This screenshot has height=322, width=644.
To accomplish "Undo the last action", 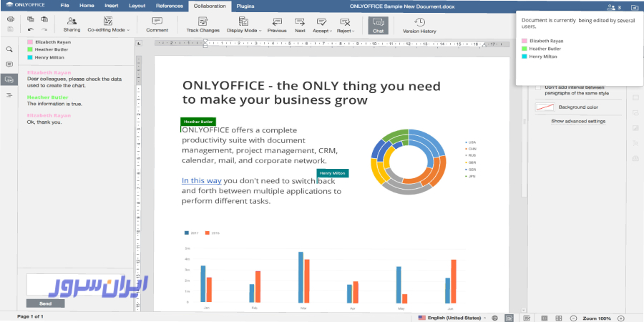I will click(x=30, y=29).
